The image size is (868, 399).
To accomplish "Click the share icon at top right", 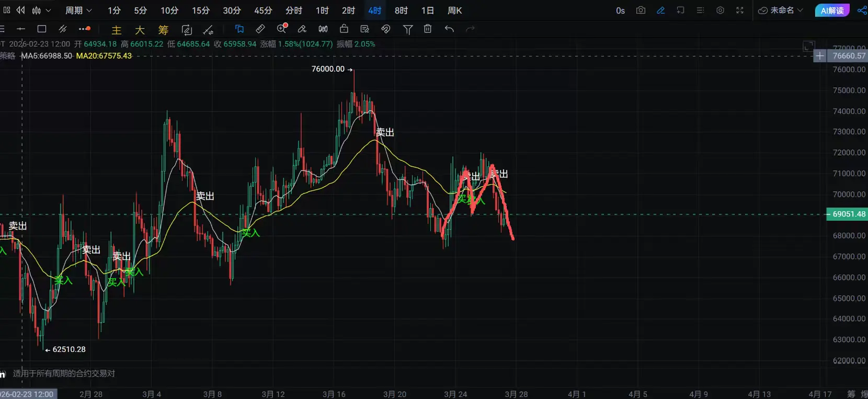I will coord(862,10).
